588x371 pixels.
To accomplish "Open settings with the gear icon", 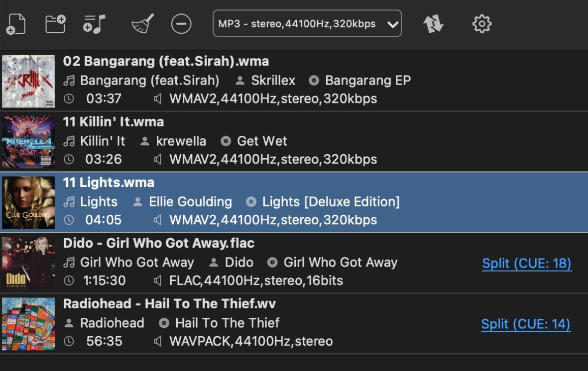I will click(x=482, y=24).
